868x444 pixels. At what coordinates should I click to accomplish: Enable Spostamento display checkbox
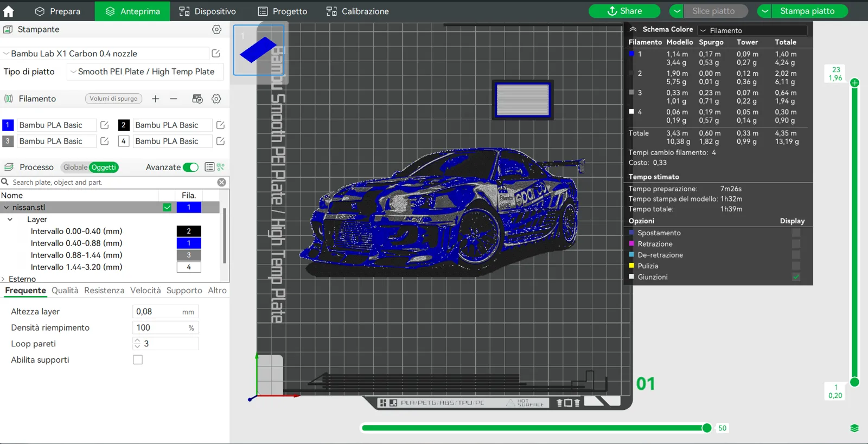tap(796, 233)
